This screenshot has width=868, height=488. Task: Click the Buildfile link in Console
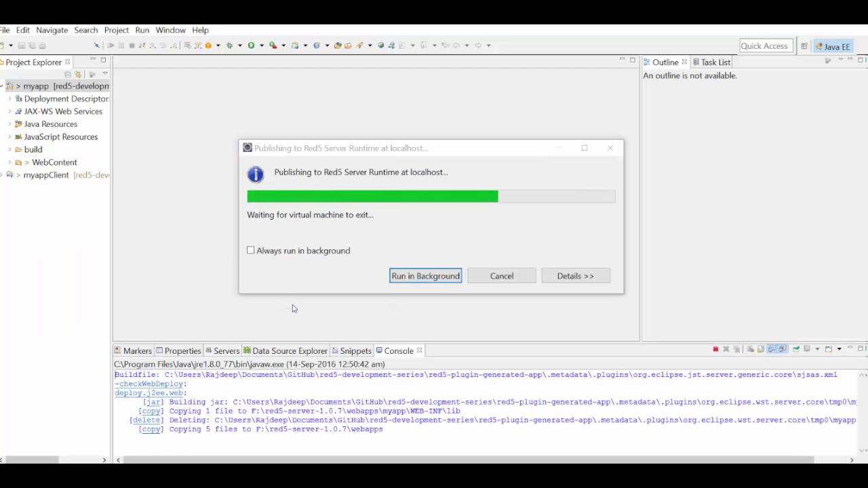click(137, 375)
